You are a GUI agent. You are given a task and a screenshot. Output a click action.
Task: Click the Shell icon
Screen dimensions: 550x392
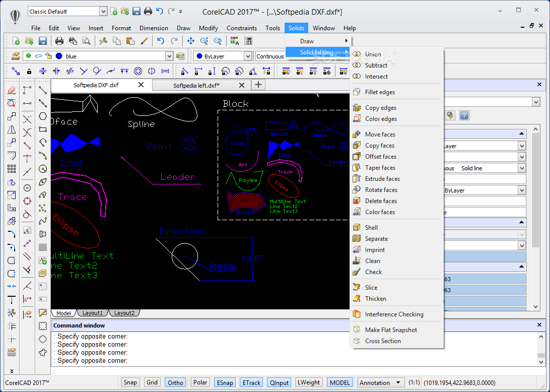click(357, 227)
